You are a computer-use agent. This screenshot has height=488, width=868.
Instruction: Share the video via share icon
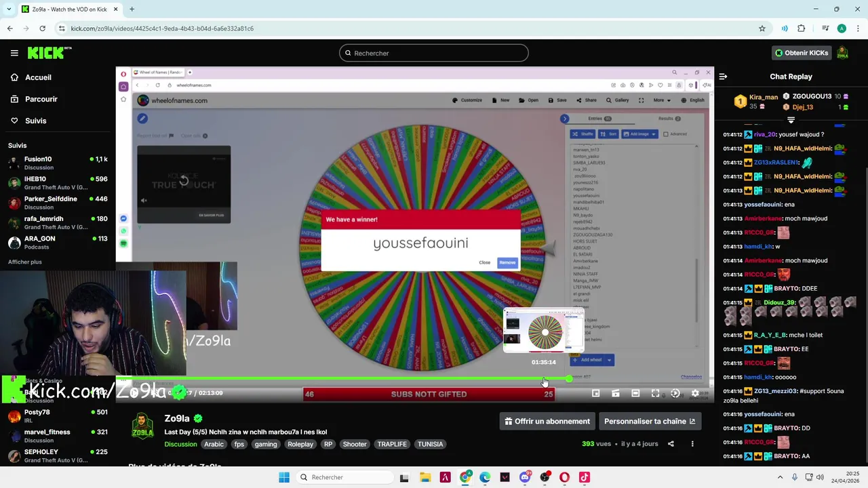[671, 444]
